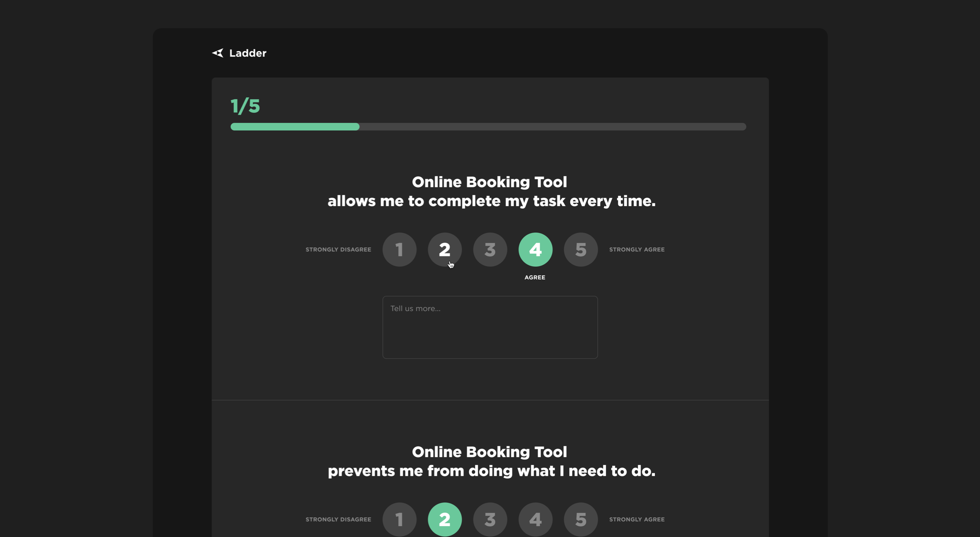Select rating 4 for first question
980x537 pixels.
tap(535, 249)
